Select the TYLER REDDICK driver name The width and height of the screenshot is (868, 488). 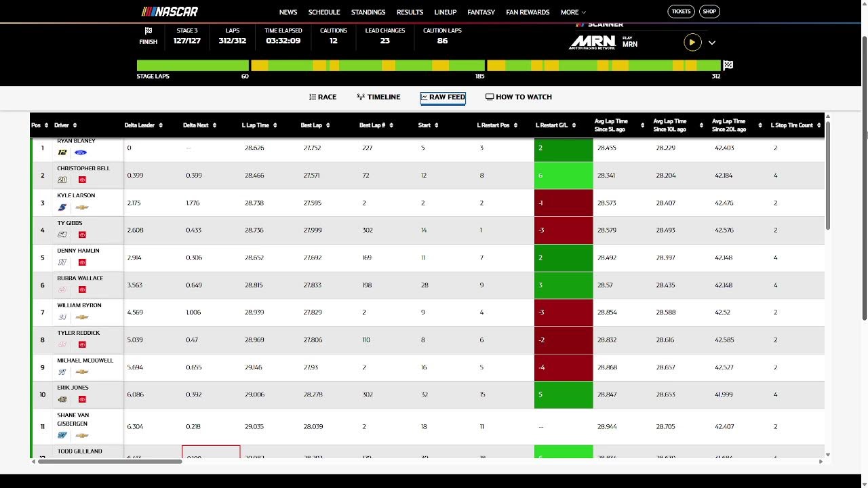pyautogui.click(x=79, y=333)
